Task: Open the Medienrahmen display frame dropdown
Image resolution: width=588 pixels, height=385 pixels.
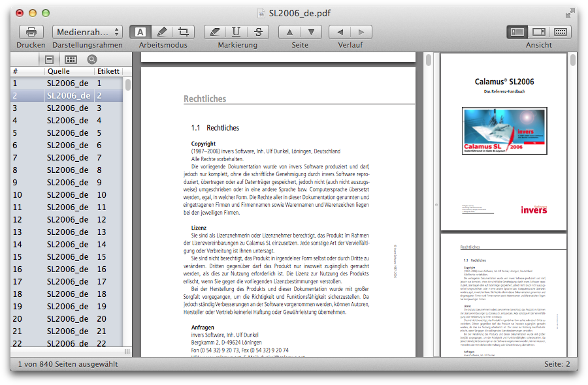Action: click(x=88, y=32)
